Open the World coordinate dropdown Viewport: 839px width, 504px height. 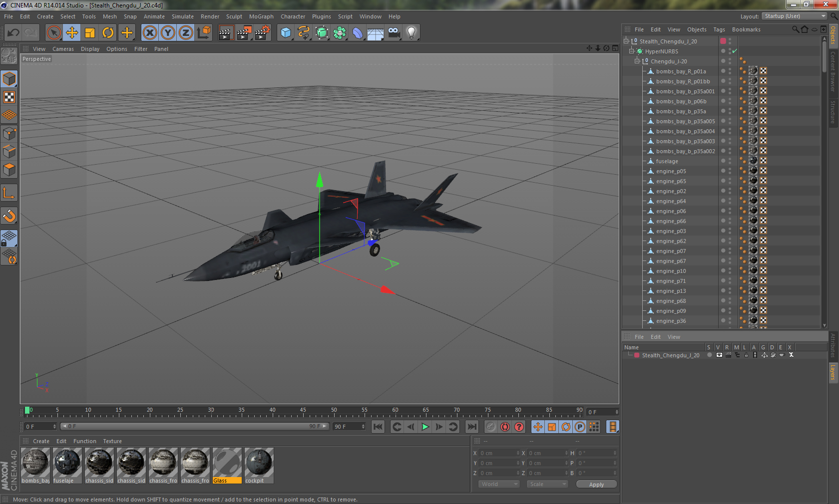499,484
